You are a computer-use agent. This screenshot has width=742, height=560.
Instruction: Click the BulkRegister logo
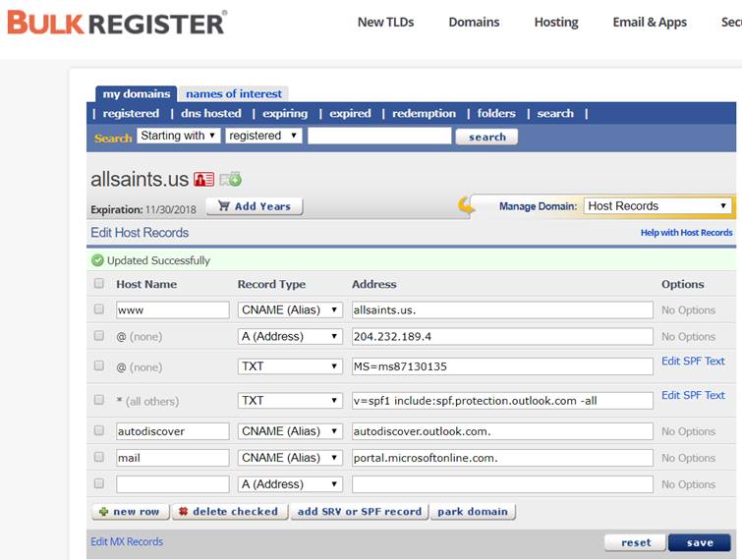[x=117, y=22]
